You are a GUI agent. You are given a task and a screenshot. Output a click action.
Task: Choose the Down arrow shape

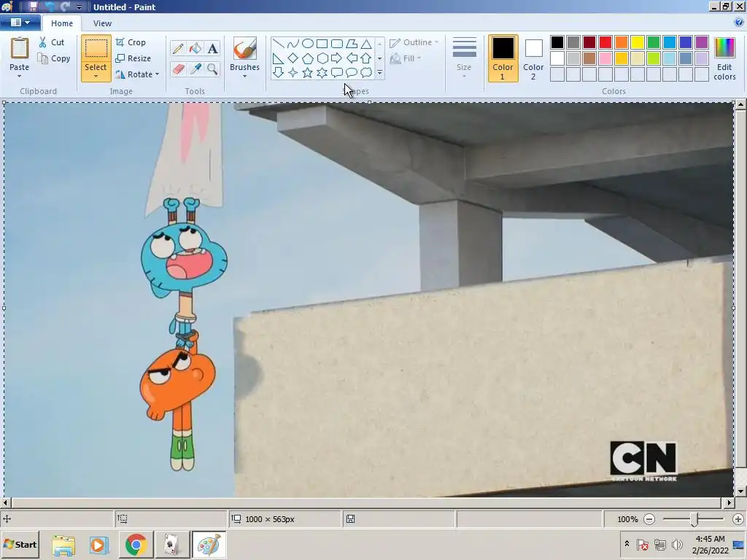(x=278, y=72)
